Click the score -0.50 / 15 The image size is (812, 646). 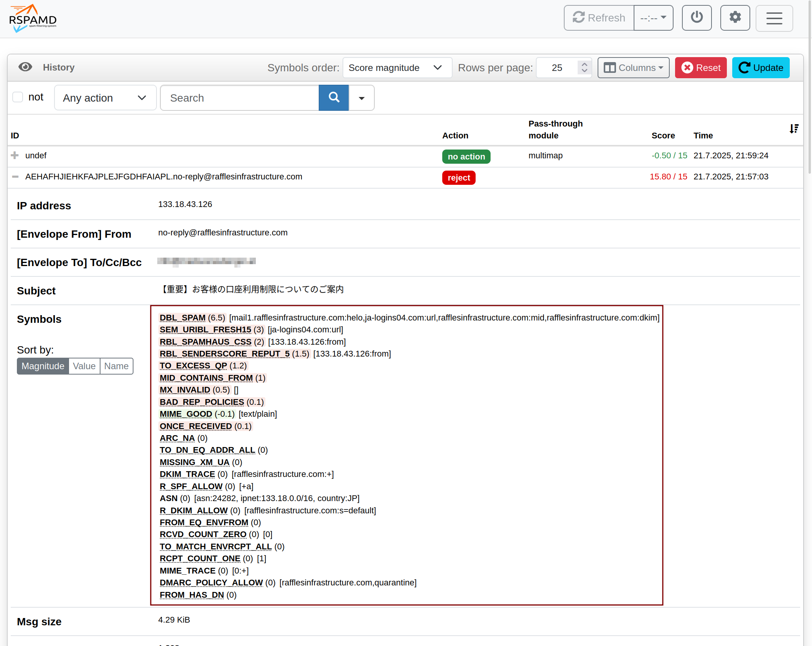(669, 156)
